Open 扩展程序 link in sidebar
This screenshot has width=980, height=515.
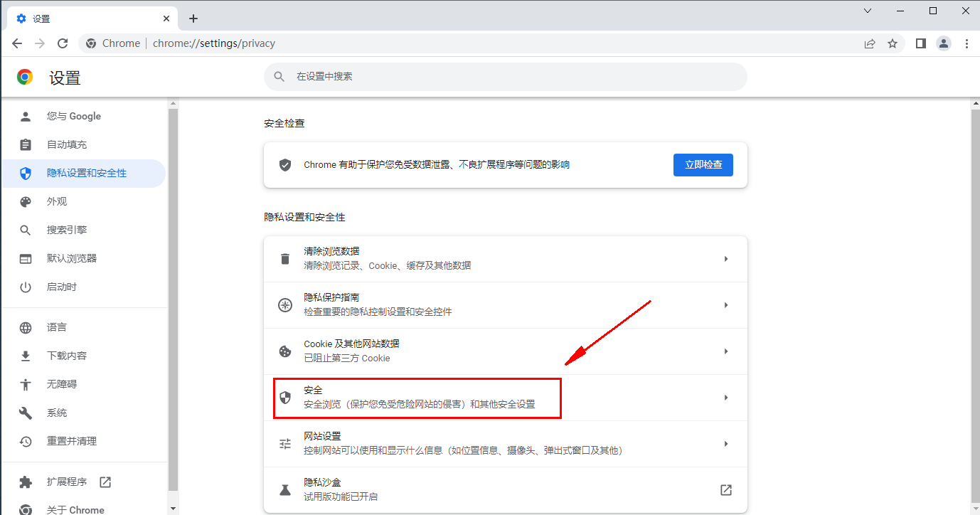[83, 482]
